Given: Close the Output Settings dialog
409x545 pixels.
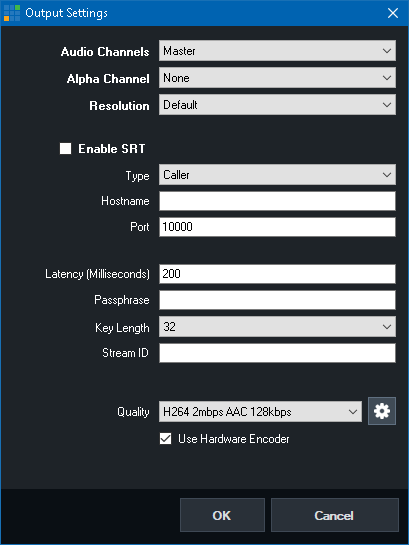Looking at the screenshot, I should 393,13.
